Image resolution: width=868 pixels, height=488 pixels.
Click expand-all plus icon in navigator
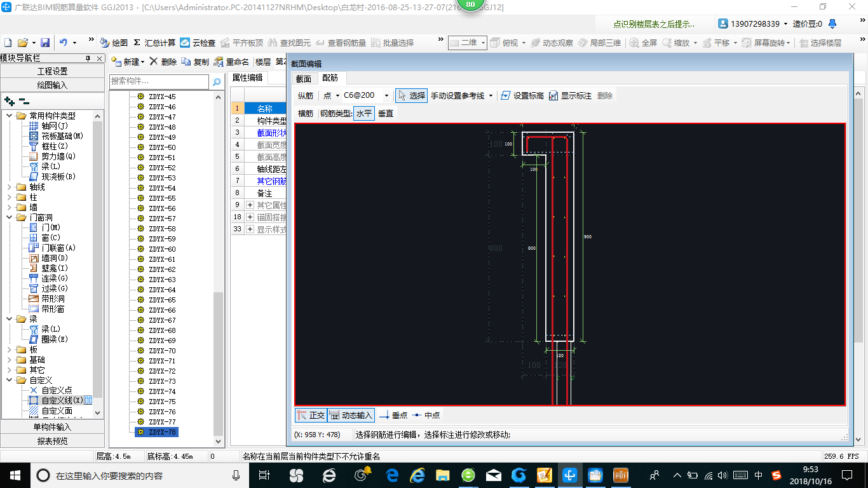[x=9, y=100]
